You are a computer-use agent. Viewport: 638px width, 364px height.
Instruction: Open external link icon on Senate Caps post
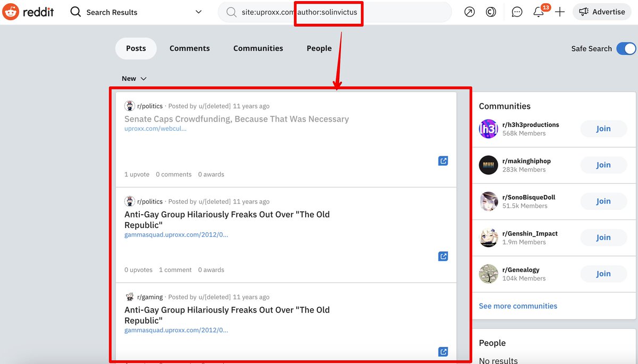coord(443,160)
